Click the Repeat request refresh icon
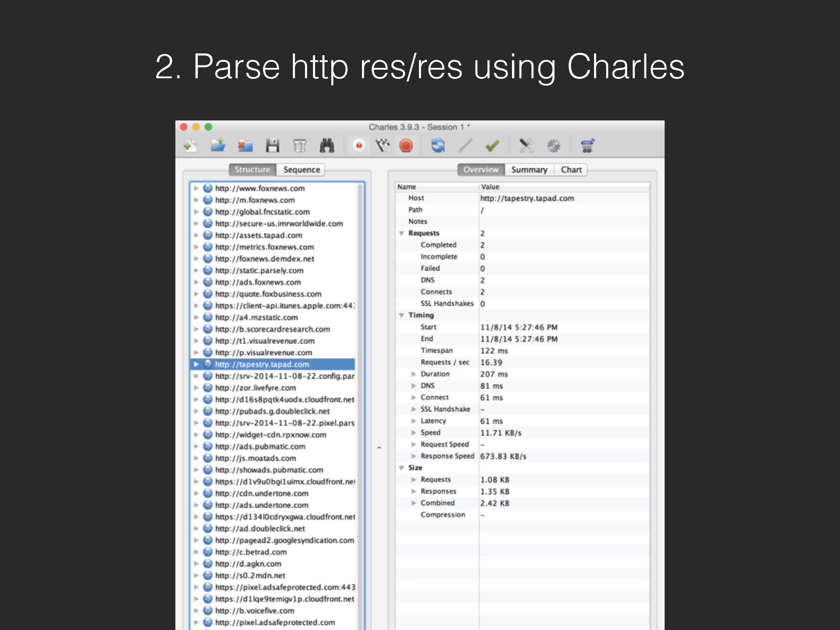The height and width of the screenshot is (630, 840). click(x=438, y=146)
